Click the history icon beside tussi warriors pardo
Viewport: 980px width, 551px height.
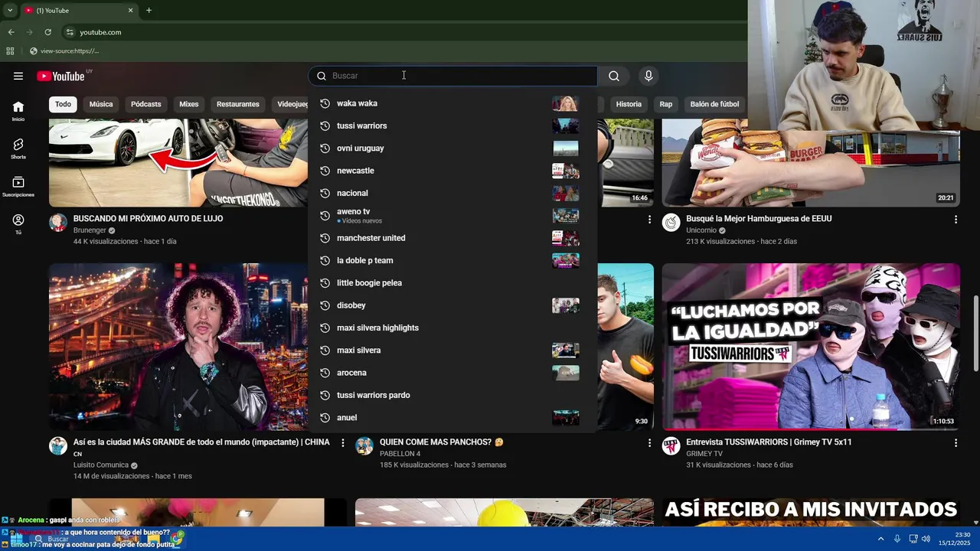pyautogui.click(x=325, y=395)
